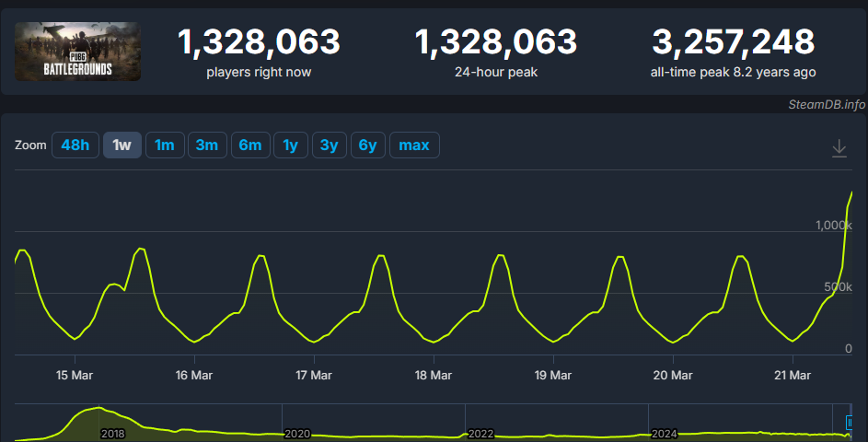The image size is (868, 442).
Task: Click the navigator range handle at right edge
Action: click(x=850, y=422)
